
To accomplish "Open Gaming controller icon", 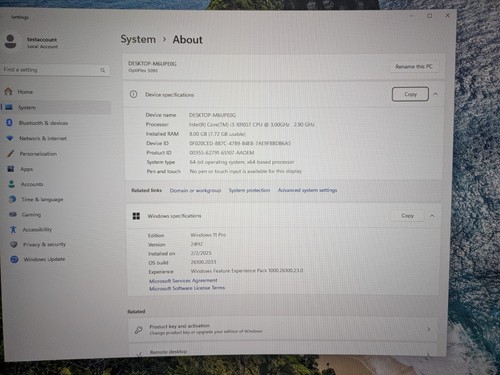I will coord(13,214).
